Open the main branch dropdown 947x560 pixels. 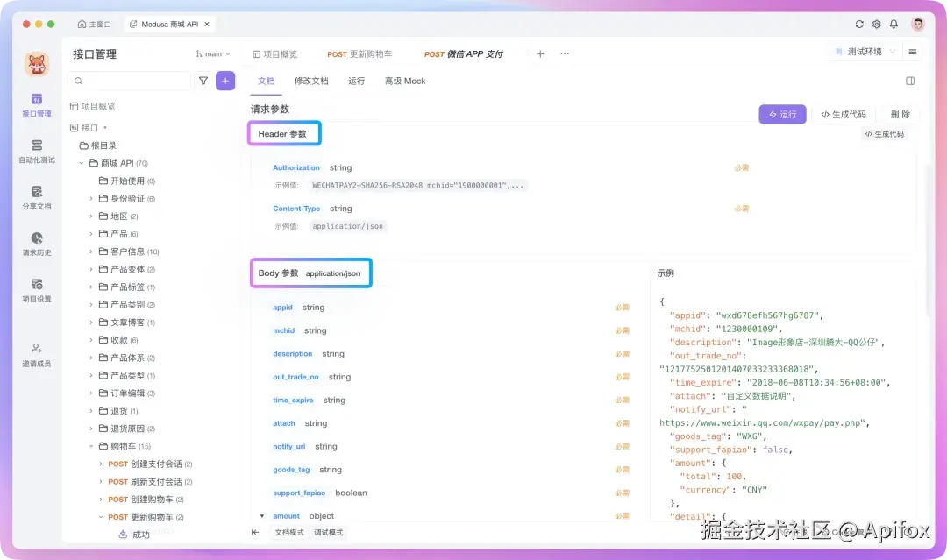[213, 53]
